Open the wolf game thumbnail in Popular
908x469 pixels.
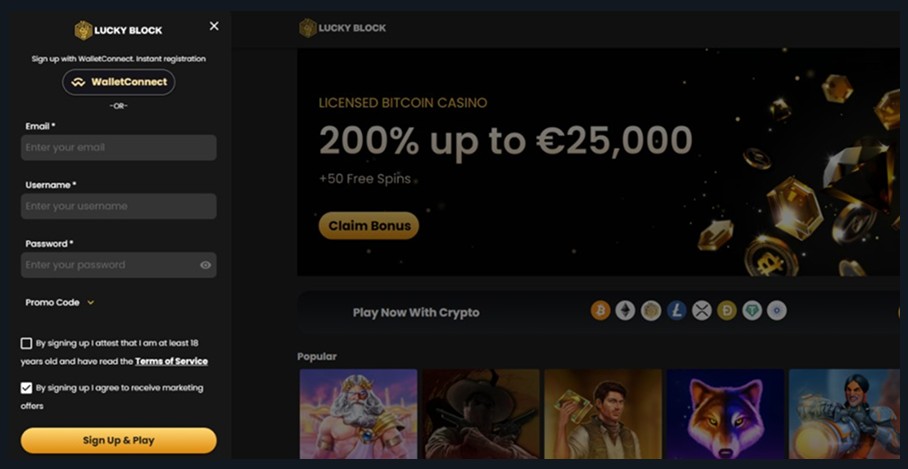tap(725, 413)
